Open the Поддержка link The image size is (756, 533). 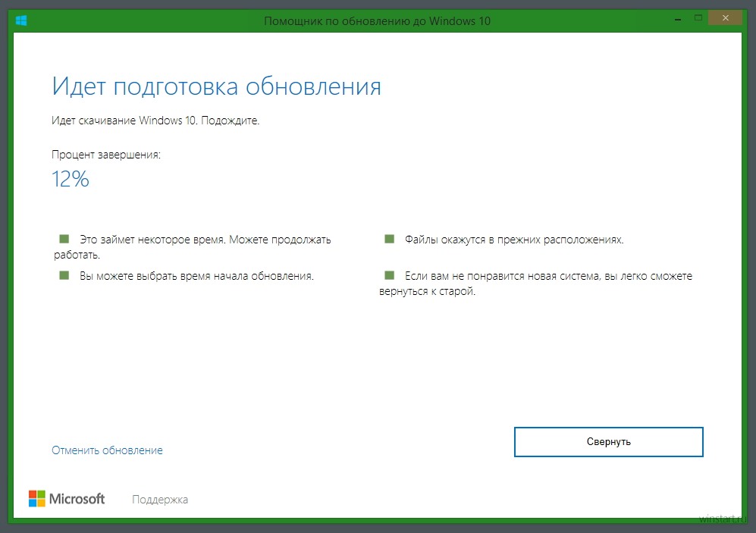click(160, 500)
